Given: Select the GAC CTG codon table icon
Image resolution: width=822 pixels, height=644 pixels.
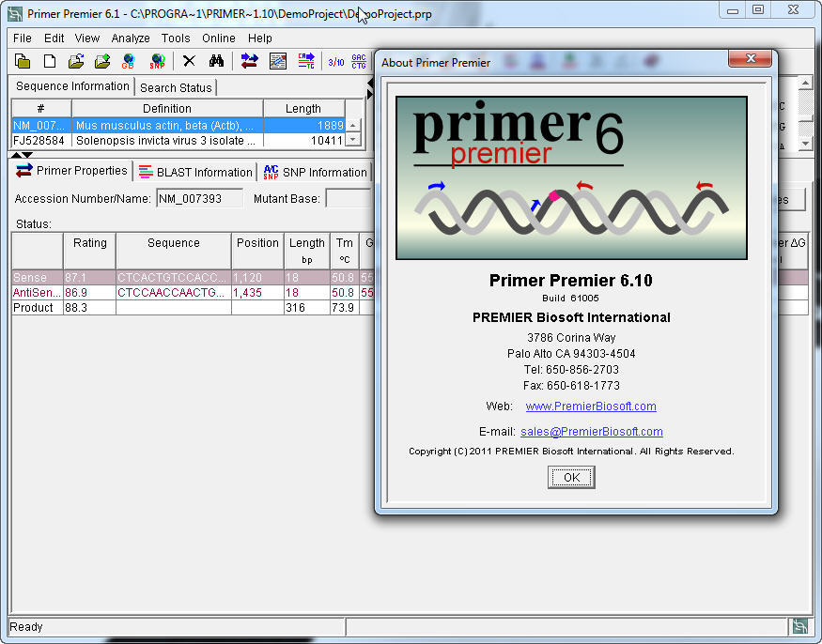Looking at the screenshot, I should point(358,61).
